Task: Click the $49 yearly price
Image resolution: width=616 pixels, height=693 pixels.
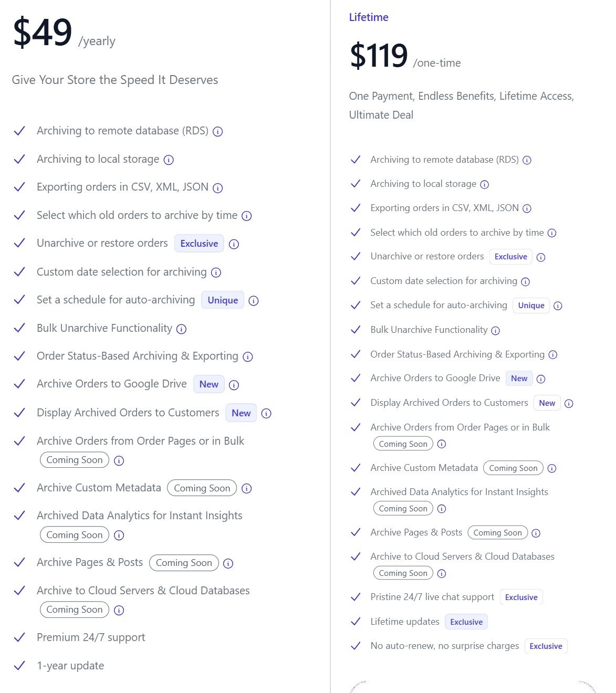Action: click(x=43, y=33)
